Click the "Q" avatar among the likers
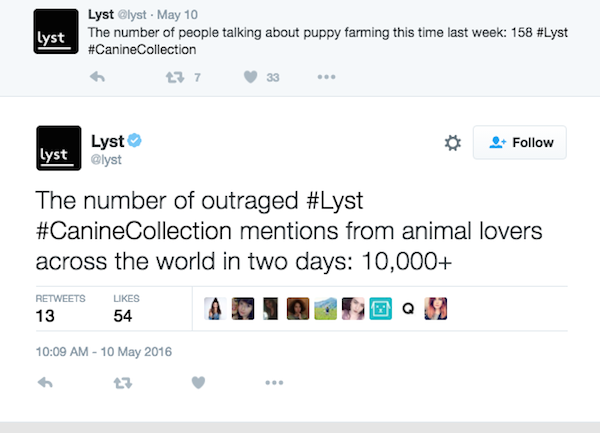Image resolution: width=600 pixels, height=433 pixels. coord(407,308)
